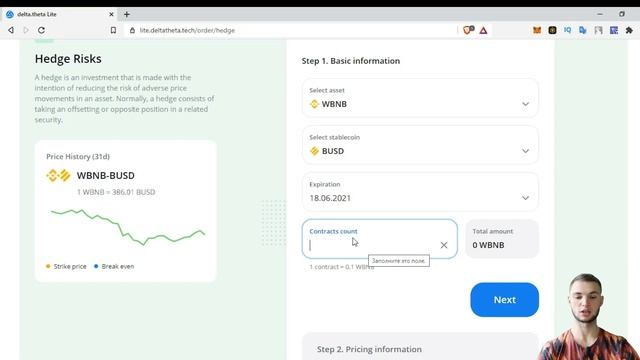This screenshot has height=360, width=640.
Task: Open the IQ extension icon
Action: pyautogui.click(x=567, y=30)
